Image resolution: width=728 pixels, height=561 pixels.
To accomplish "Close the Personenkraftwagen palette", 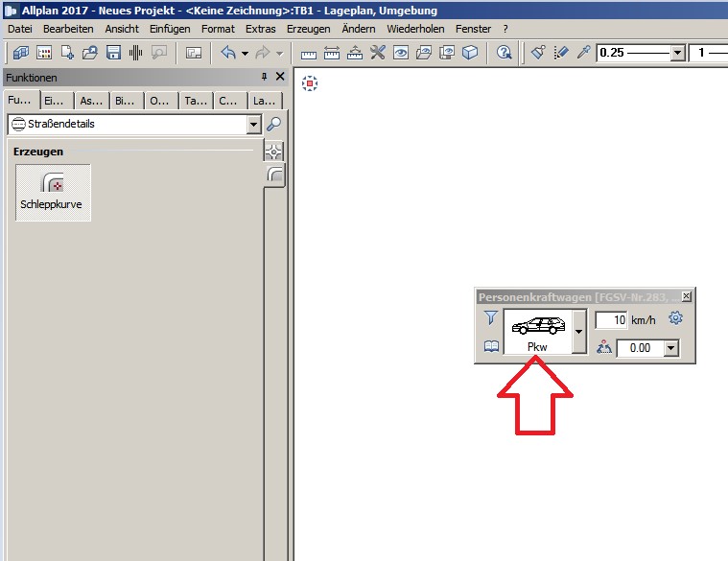I will tap(688, 296).
